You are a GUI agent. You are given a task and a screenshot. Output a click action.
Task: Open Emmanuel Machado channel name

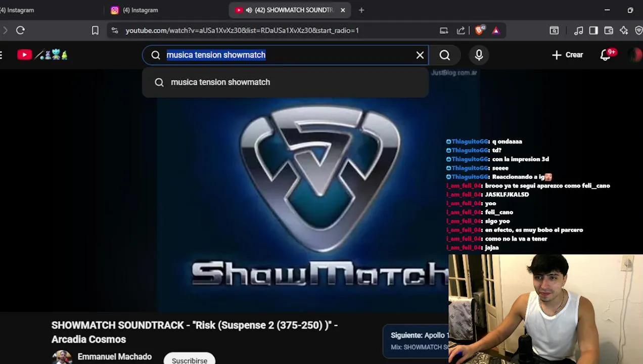coord(115,356)
